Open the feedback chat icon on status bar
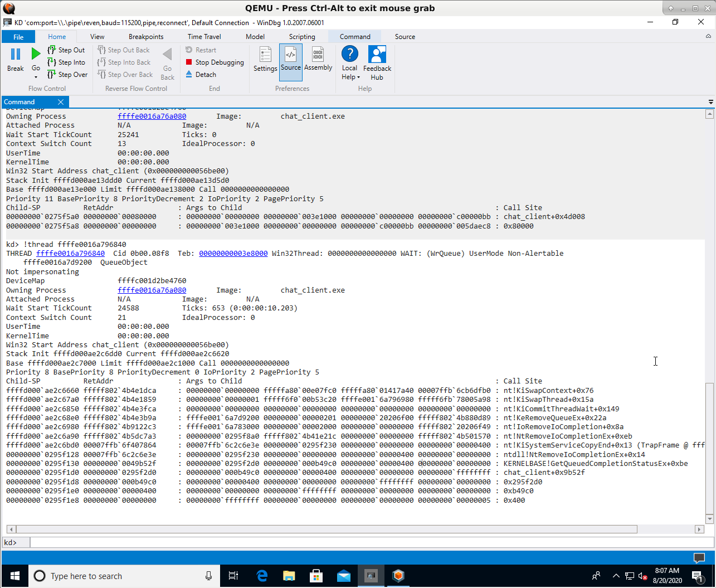Screen dimensions: 716x588 click(699, 557)
